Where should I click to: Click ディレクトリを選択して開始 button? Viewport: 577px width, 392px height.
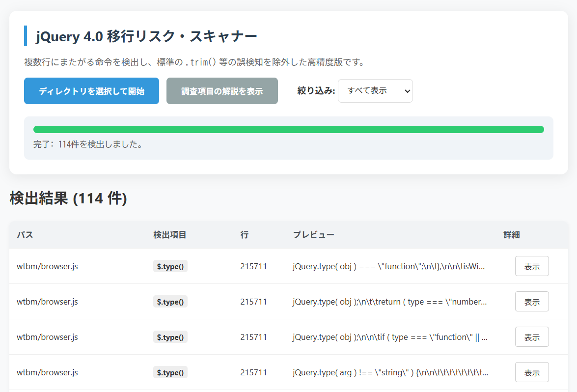92,91
